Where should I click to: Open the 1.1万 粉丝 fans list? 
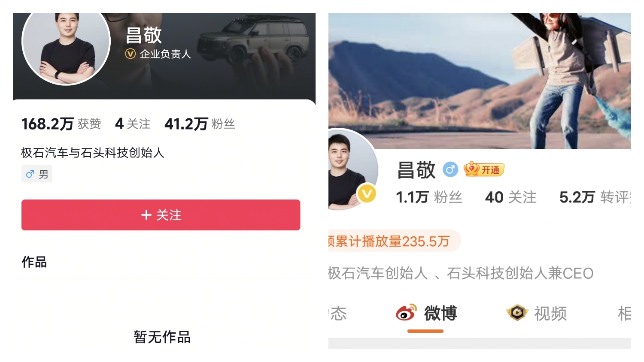tap(428, 197)
